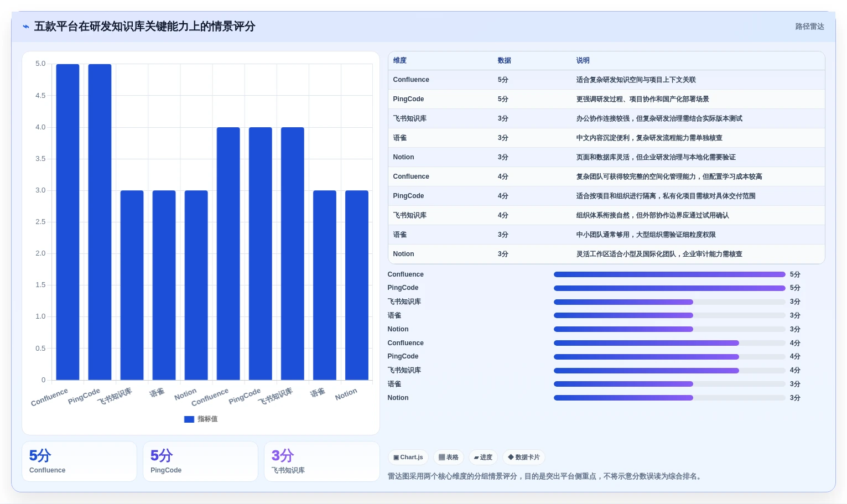847x504 pixels.
Task: Select table text 适合复杂研发知识空间与项目上下文关联
Action: coord(636,80)
